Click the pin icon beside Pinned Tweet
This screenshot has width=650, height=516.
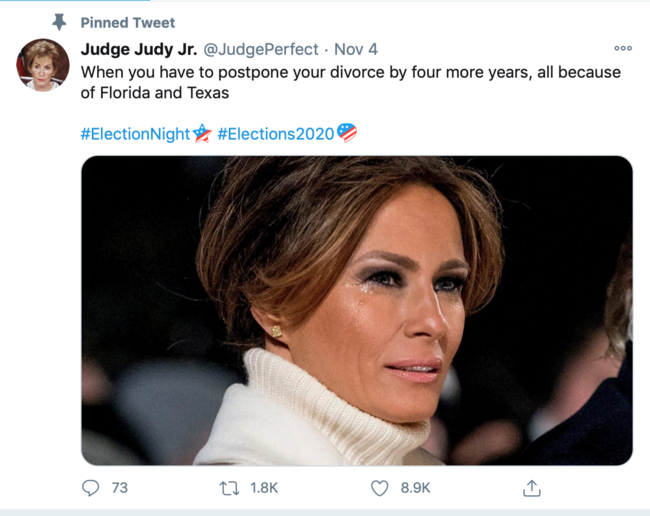tap(59, 22)
